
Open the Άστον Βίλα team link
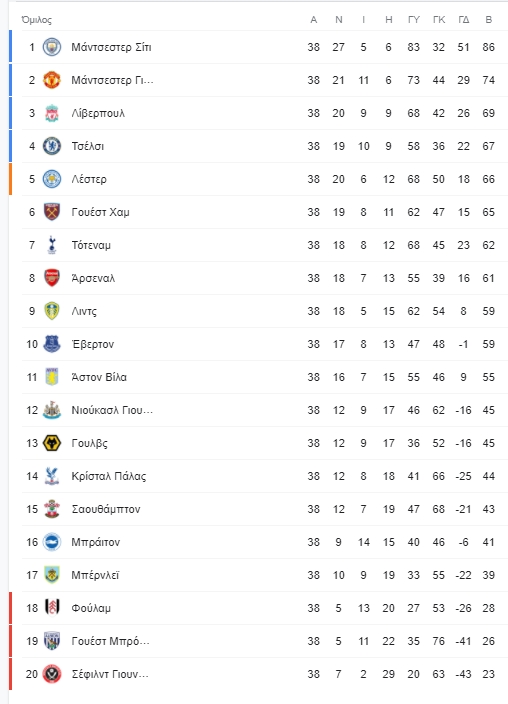(x=99, y=377)
